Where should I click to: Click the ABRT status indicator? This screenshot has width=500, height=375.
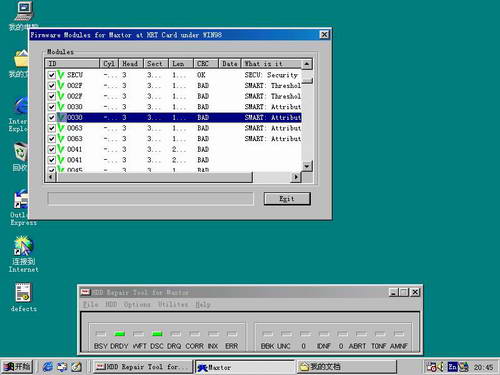(x=361, y=333)
